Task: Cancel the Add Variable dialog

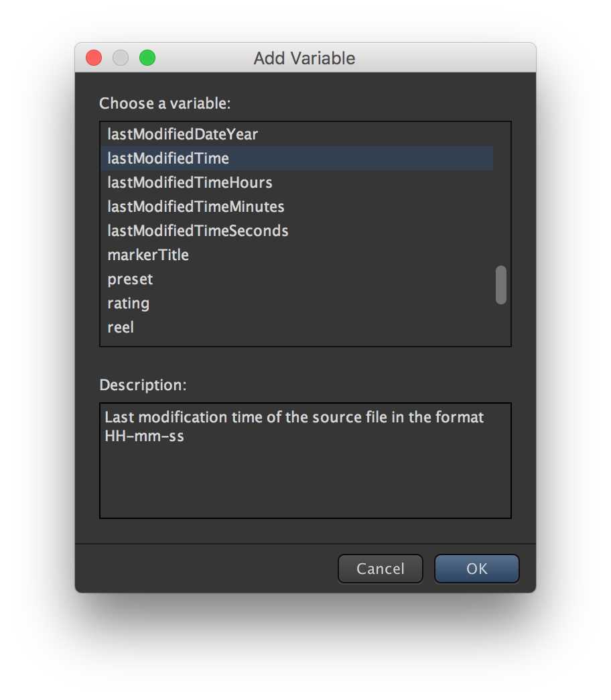Action: coord(380,569)
